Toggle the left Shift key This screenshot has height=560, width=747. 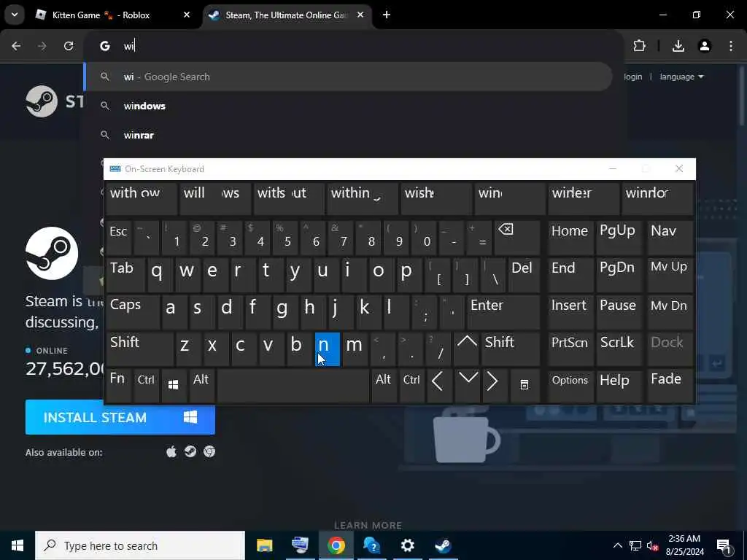139,349
